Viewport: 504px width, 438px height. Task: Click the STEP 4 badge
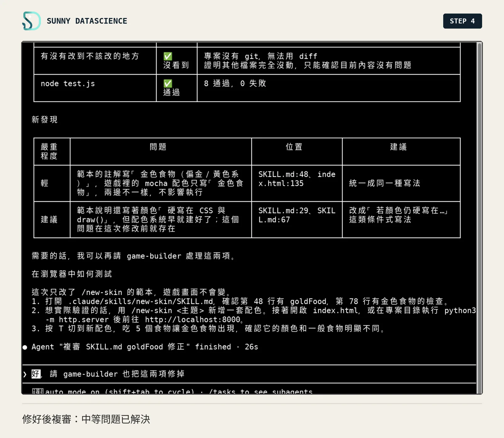(462, 21)
